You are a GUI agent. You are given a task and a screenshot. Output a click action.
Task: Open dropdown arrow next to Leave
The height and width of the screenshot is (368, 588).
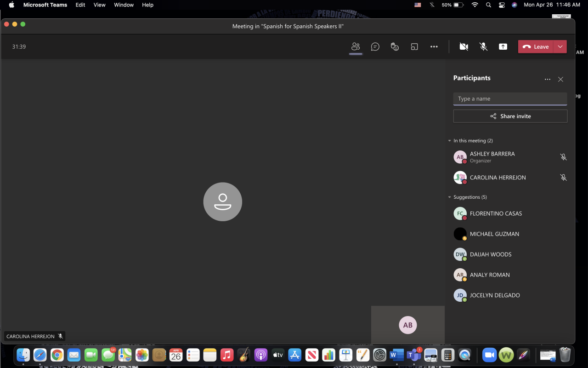(x=560, y=46)
